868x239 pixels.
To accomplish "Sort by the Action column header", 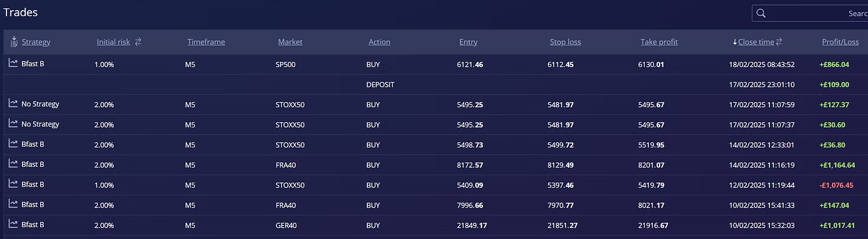I will [379, 42].
